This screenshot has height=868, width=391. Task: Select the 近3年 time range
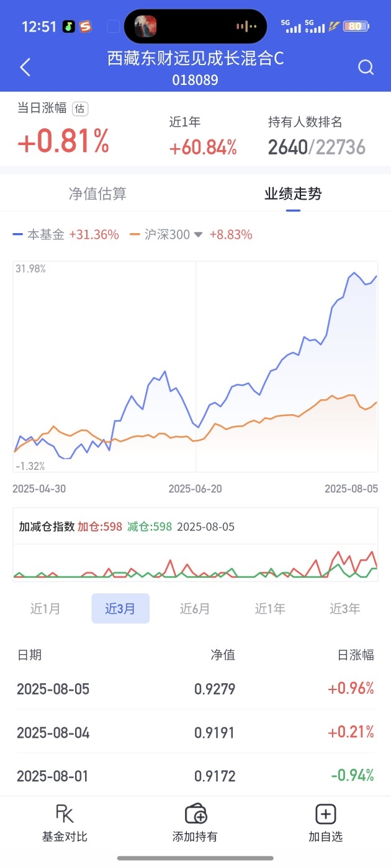pyautogui.click(x=344, y=608)
